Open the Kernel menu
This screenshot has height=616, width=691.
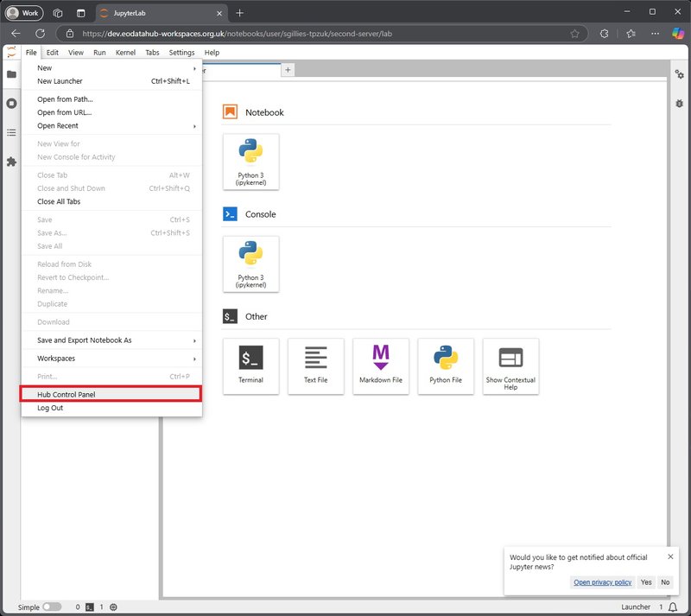coord(125,53)
